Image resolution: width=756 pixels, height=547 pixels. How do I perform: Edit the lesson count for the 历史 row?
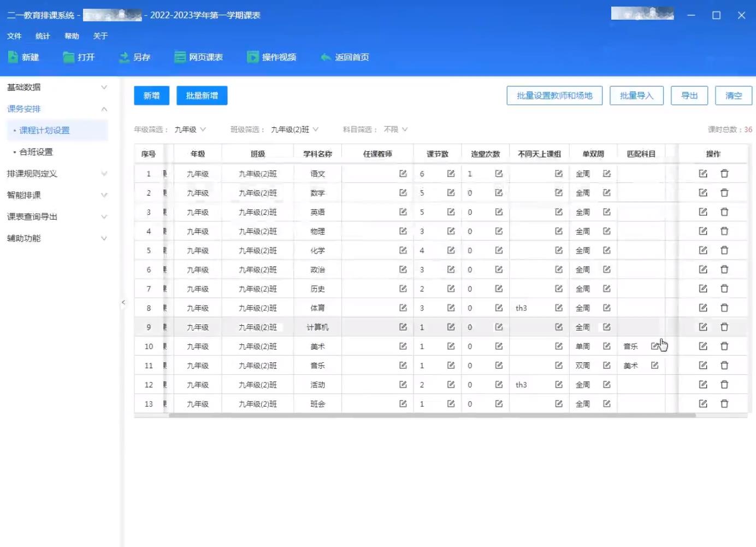click(x=451, y=289)
